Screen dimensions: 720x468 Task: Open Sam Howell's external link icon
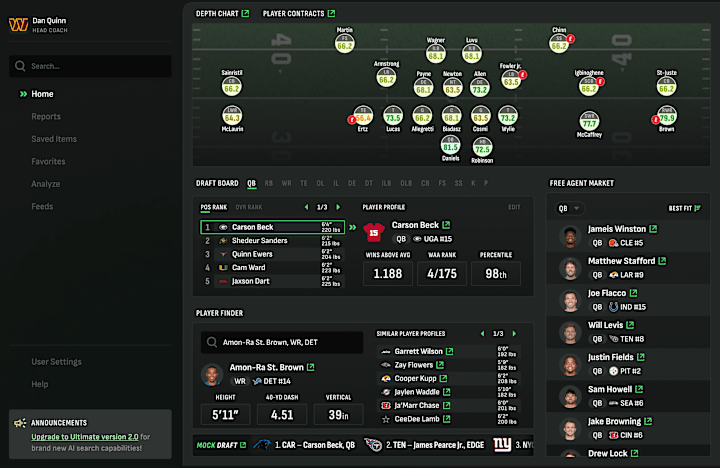[x=639, y=389]
